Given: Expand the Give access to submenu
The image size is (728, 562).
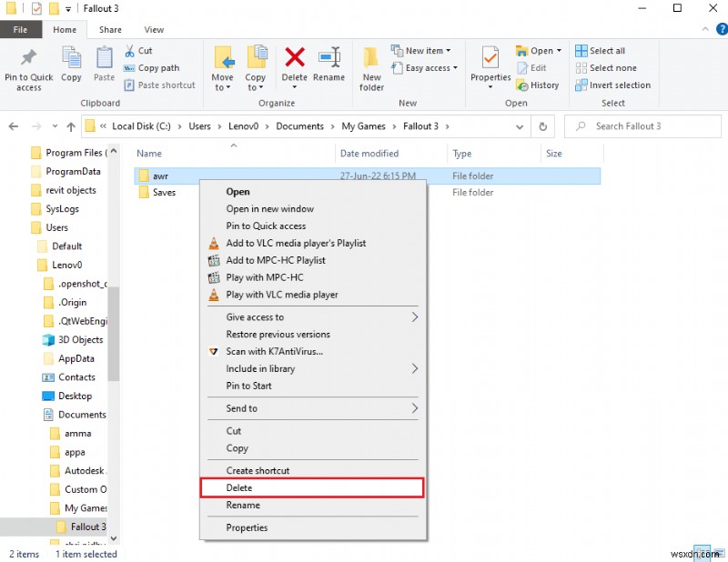Looking at the screenshot, I should [x=312, y=317].
